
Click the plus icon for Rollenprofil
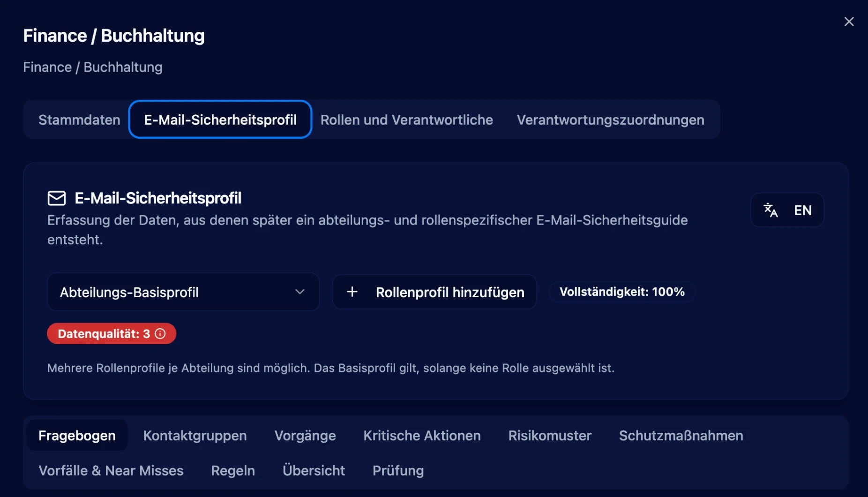352,292
